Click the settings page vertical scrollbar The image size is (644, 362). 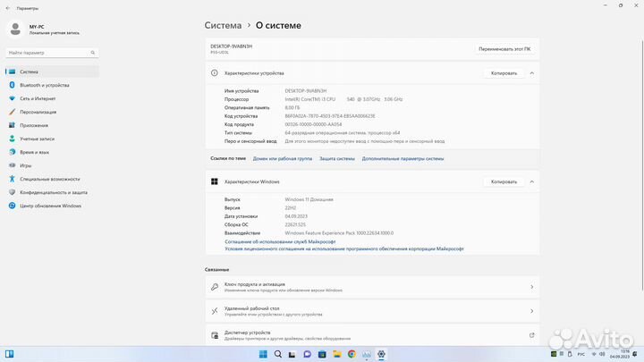coord(642,164)
